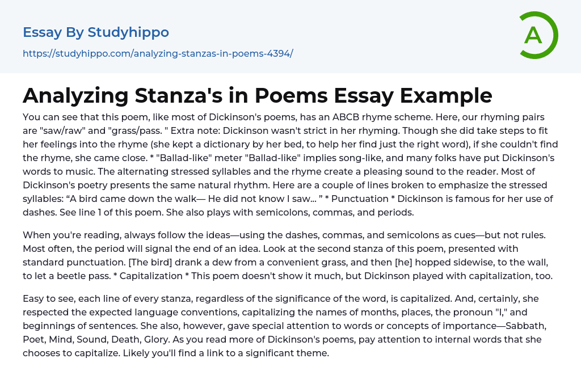
Task: Click the 'Essay By Studyhippo' header text
Action: [96, 32]
